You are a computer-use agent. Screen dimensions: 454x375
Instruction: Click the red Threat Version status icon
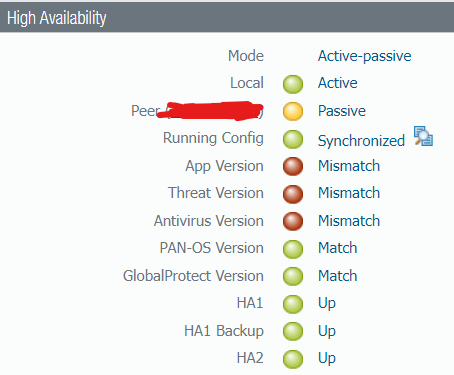pos(293,194)
